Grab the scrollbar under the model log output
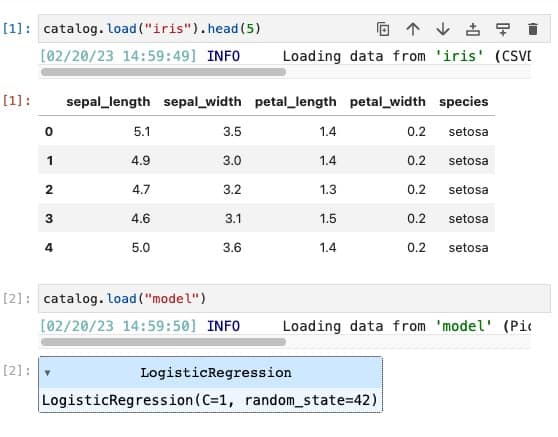 click(163, 342)
